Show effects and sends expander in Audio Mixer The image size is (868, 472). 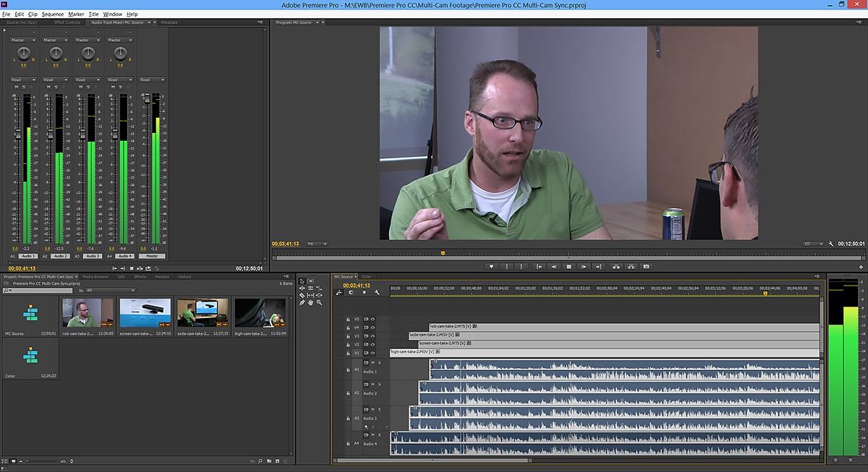(4, 30)
